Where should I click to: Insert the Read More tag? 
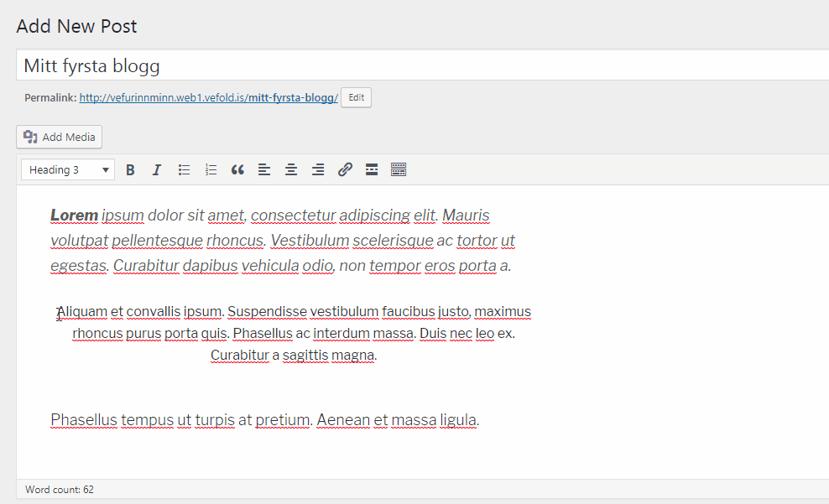(x=372, y=170)
